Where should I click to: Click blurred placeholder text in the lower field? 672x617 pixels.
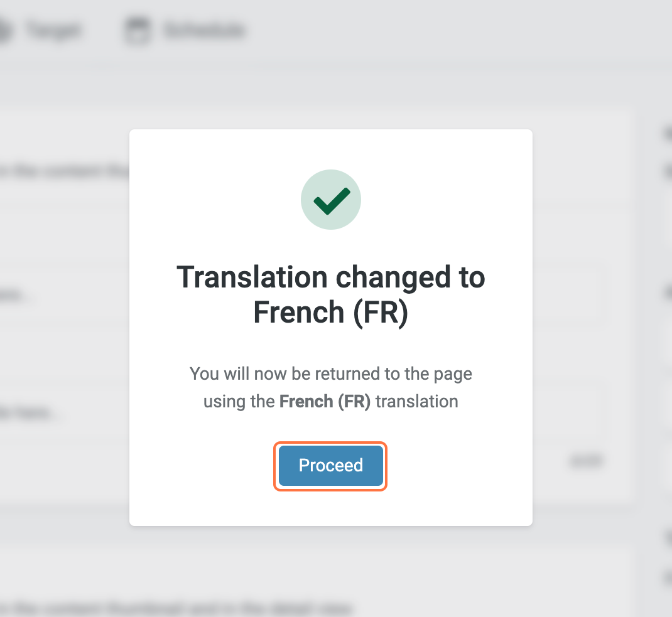coord(31,414)
